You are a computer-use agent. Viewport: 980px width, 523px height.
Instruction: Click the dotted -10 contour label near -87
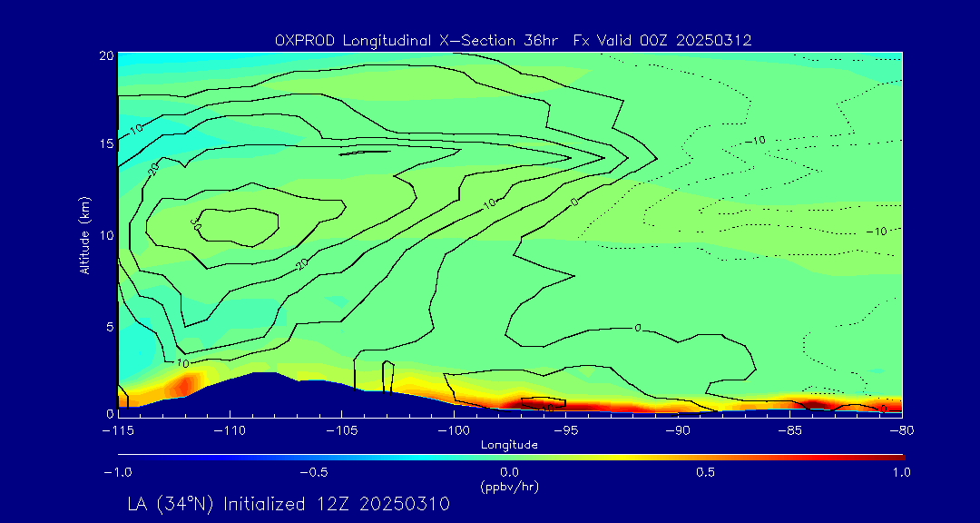click(755, 141)
